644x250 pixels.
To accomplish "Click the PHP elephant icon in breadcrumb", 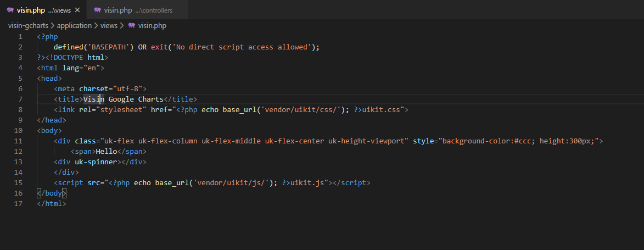I will tap(131, 25).
